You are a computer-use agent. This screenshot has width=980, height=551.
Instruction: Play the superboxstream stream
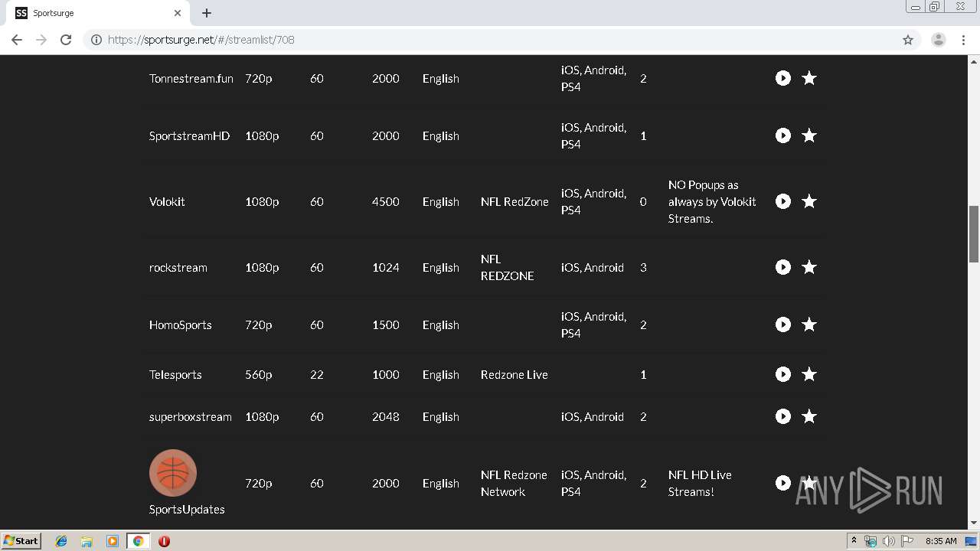782,416
